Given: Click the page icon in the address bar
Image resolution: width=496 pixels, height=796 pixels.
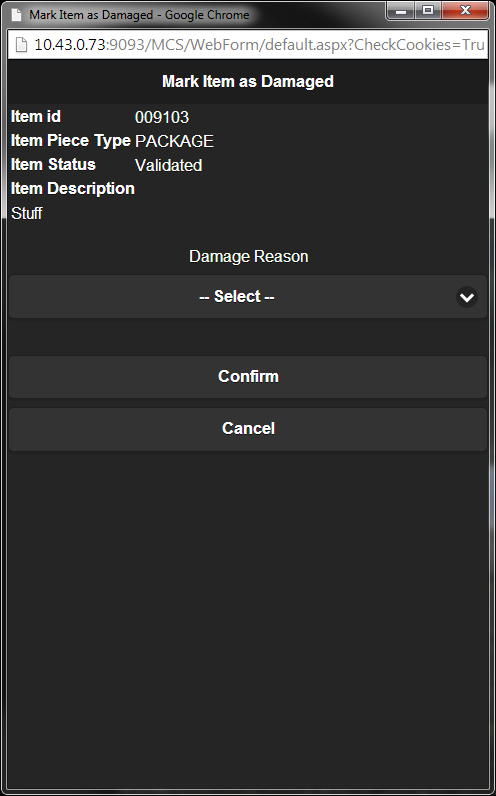Looking at the screenshot, I should click(x=21, y=45).
